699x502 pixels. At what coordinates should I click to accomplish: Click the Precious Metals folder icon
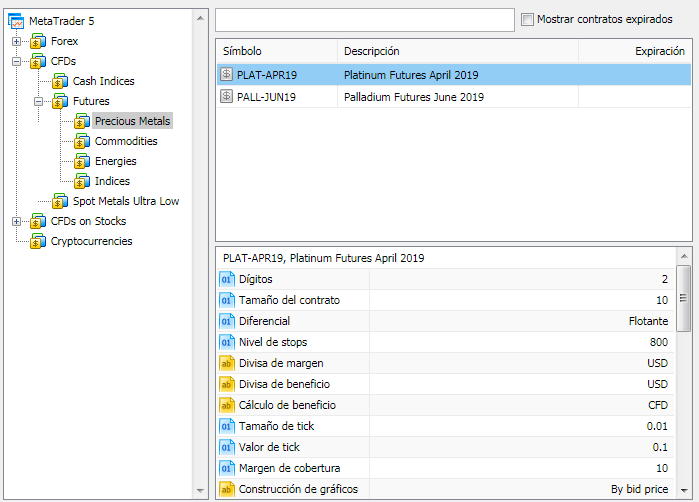pos(82,121)
